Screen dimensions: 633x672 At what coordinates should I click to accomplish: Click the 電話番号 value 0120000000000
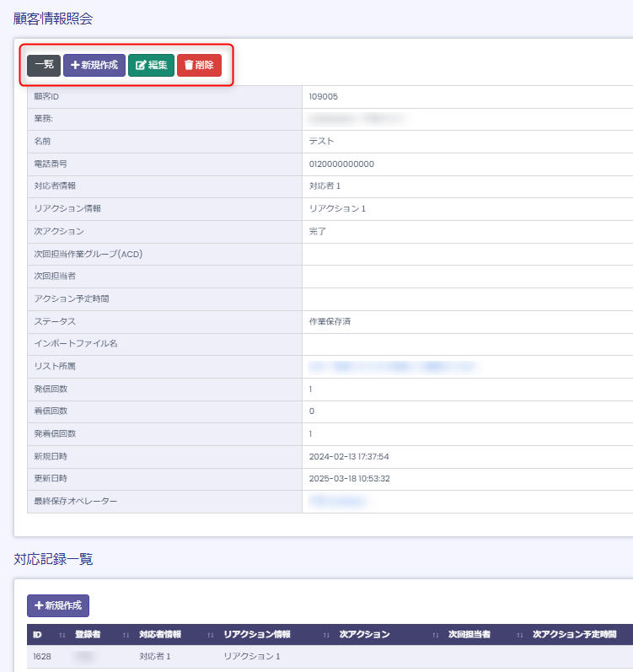(341, 164)
